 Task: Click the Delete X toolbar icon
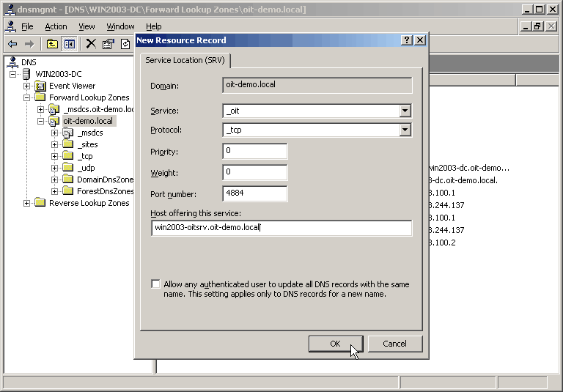91,44
